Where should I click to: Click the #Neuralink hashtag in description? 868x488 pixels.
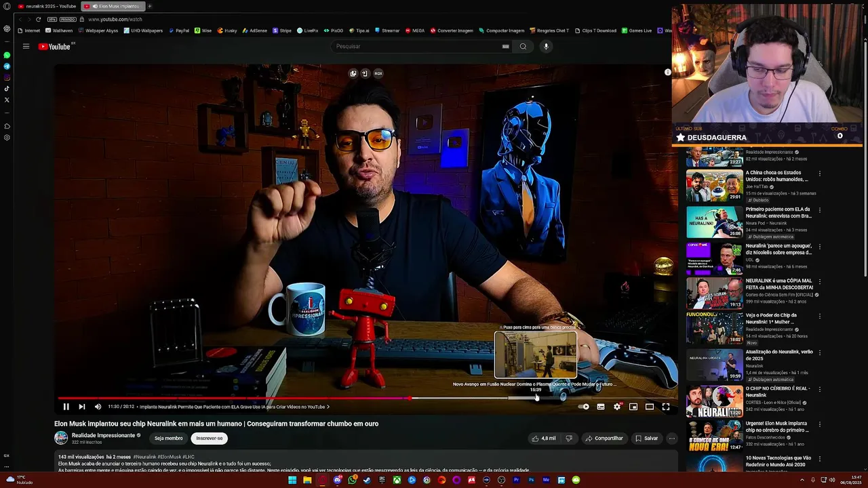[x=144, y=457]
